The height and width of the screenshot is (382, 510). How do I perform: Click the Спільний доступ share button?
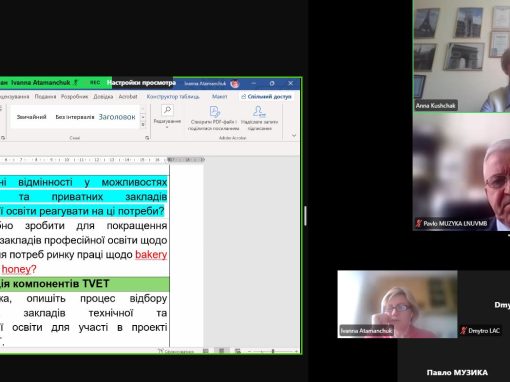pos(266,97)
